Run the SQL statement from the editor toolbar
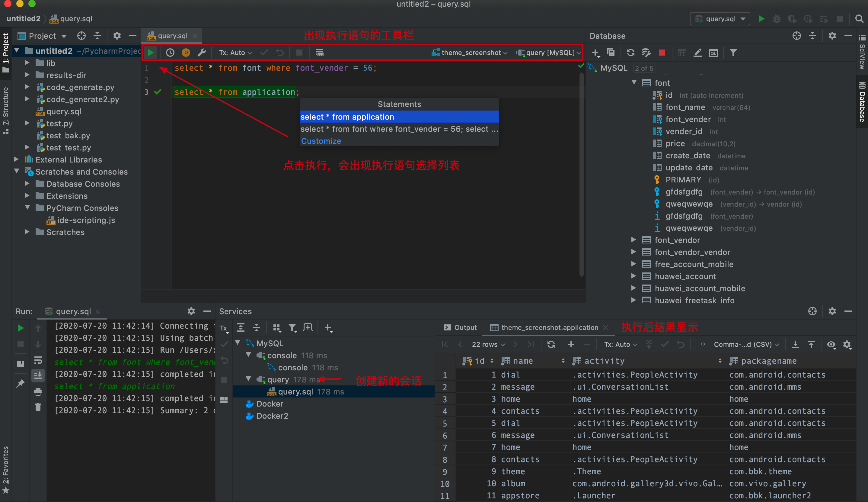The height and width of the screenshot is (502, 868). pyautogui.click(x=151, y=53)
